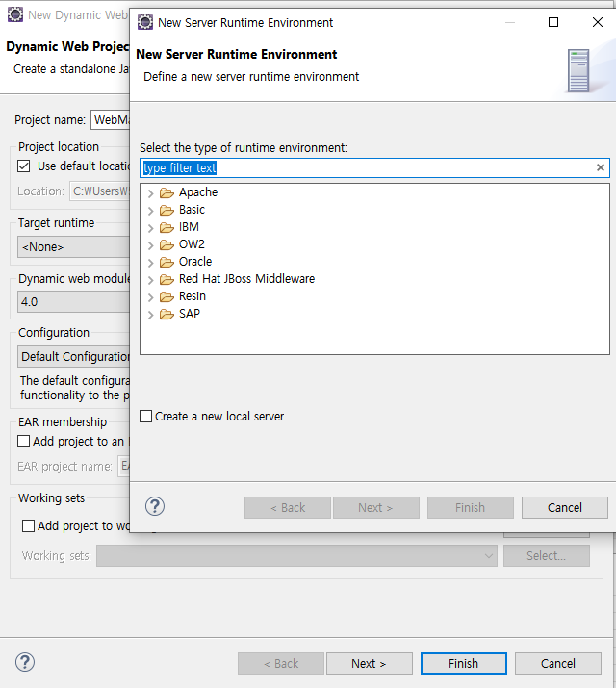The image size is (616, 688).
Task: Click the Apache folder icon
Action: [x=167, y=192]
